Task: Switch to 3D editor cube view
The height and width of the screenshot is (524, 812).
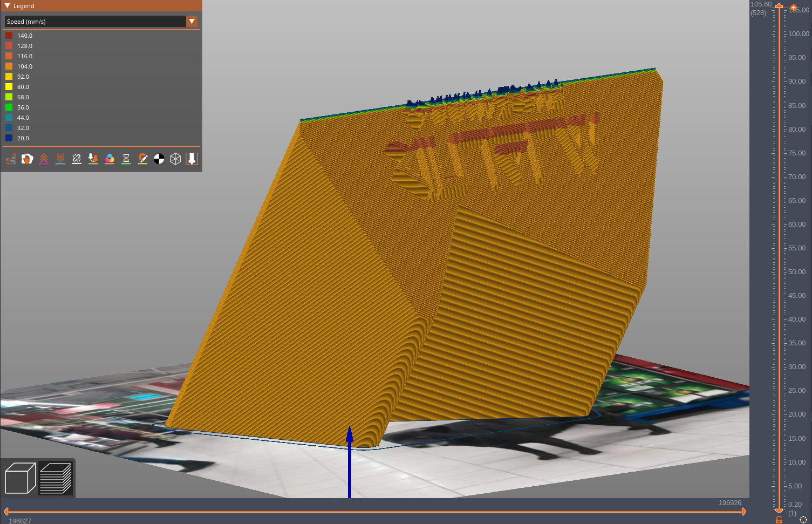Action: click(20, 478)
